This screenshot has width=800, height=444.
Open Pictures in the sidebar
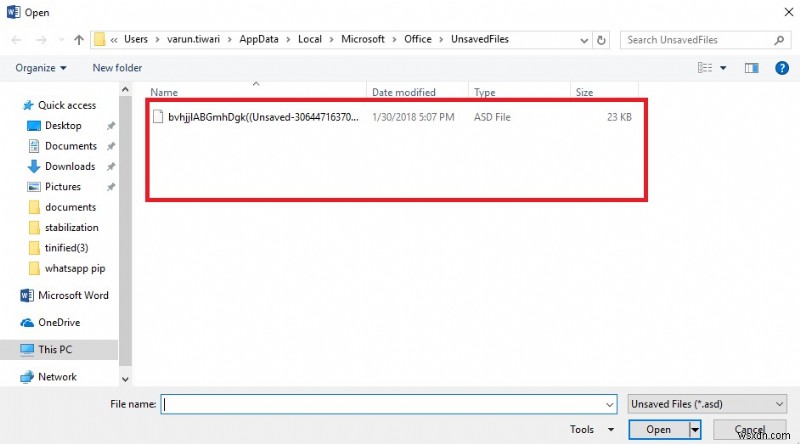click(63, 187)
